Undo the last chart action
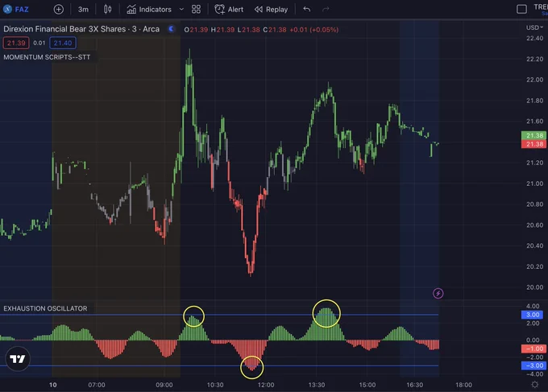548x392 pixels. click(307, 10)
